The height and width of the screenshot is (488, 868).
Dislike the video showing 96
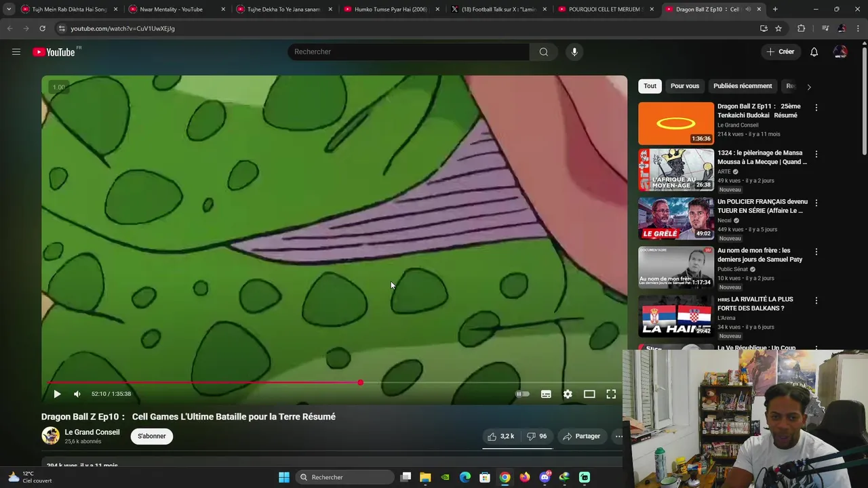point(536,436)
